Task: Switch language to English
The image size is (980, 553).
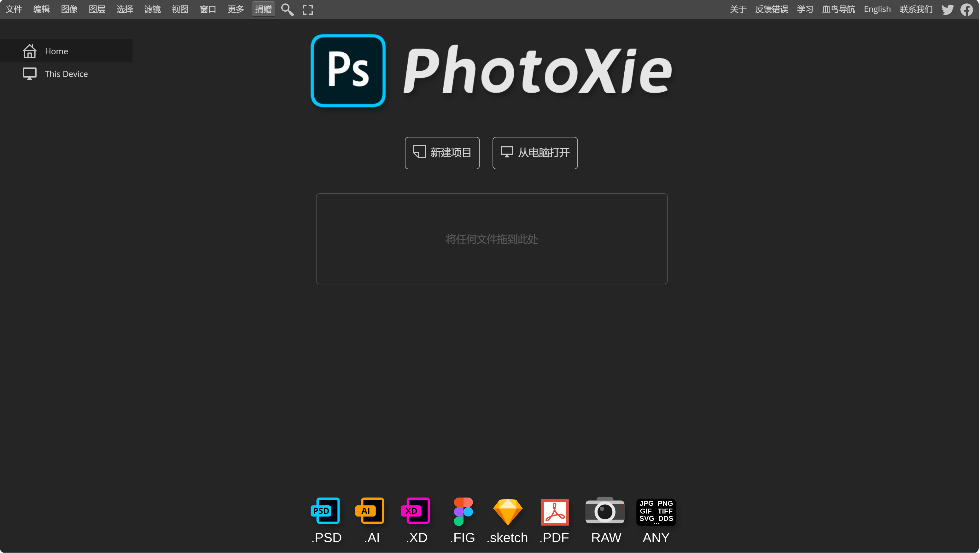Action: coord(877,9)
